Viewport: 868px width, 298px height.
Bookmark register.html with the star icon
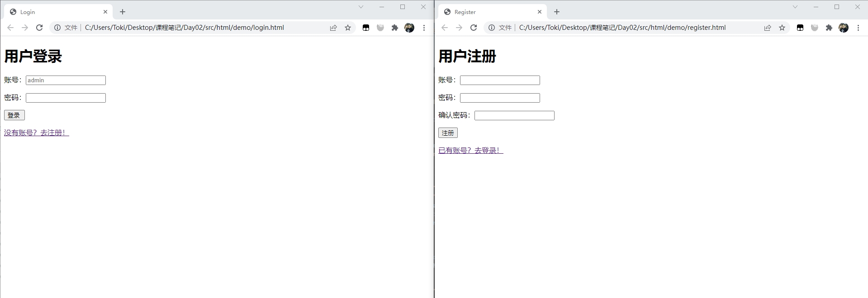pos(782,28)
